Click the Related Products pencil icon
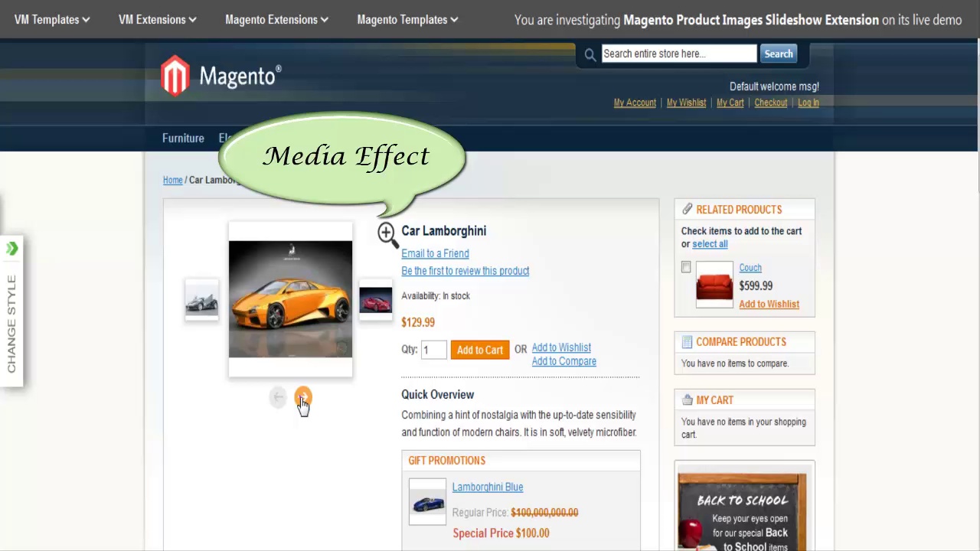Viewport: 980px width, 551px height. (687, 209)
